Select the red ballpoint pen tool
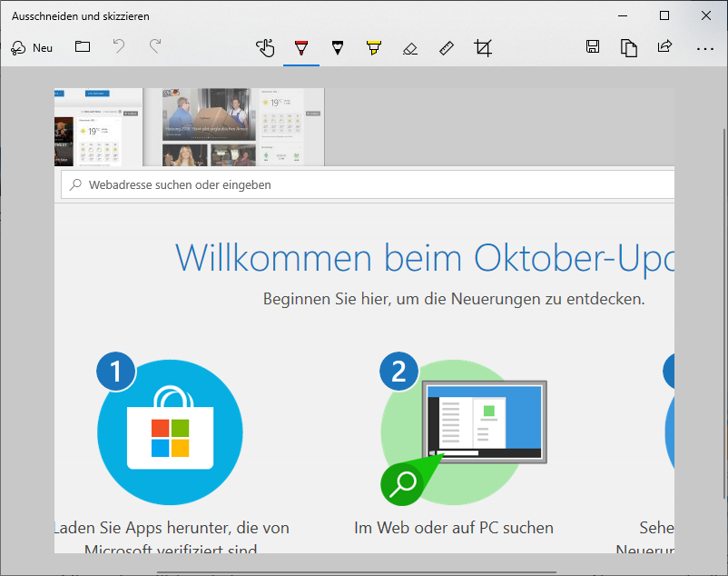728x576 pixels. coord(301,48)
